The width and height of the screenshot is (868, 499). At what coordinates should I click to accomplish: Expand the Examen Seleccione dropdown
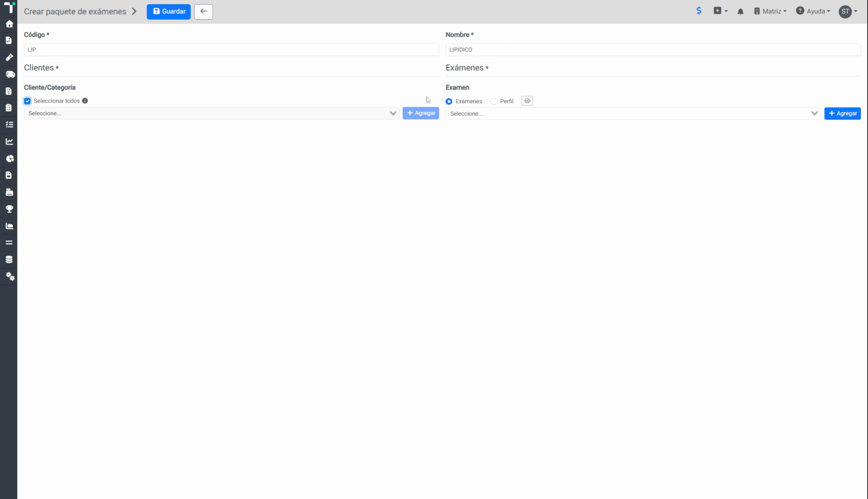(x=633, y=113)
